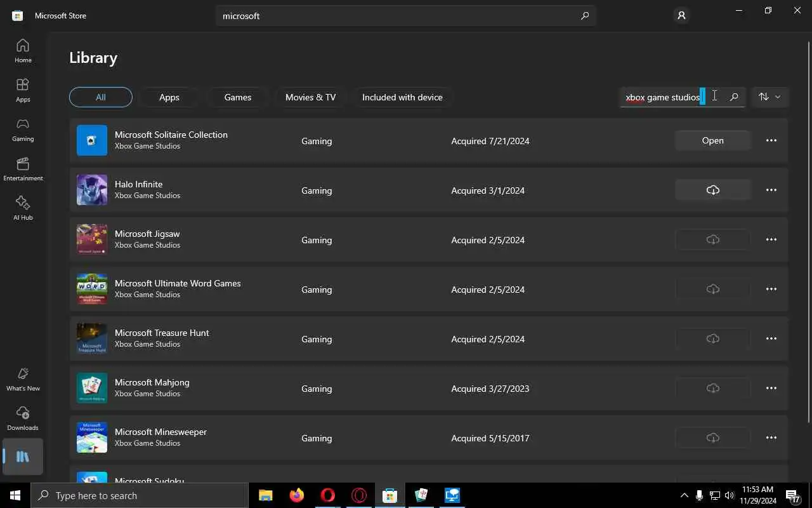
Task: Open the Windows Start menu
Action: 15,495
